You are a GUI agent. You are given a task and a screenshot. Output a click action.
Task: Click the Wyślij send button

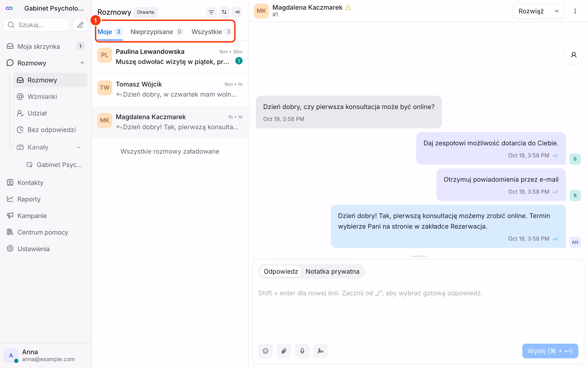(x=550, y=351)
